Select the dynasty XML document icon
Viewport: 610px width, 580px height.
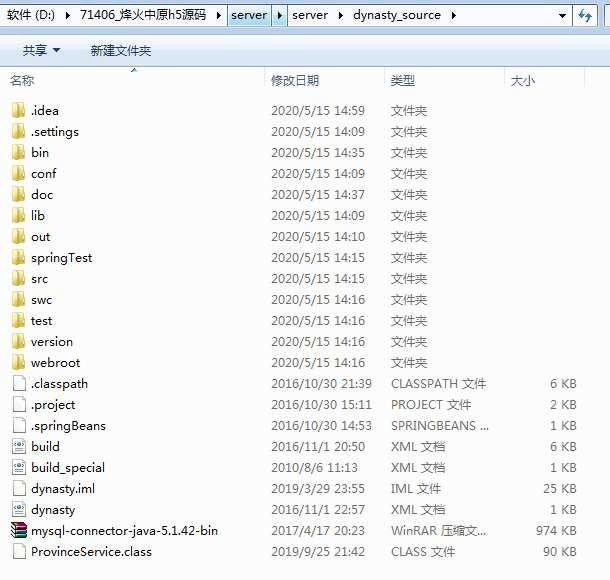click(x=19, y=510)
